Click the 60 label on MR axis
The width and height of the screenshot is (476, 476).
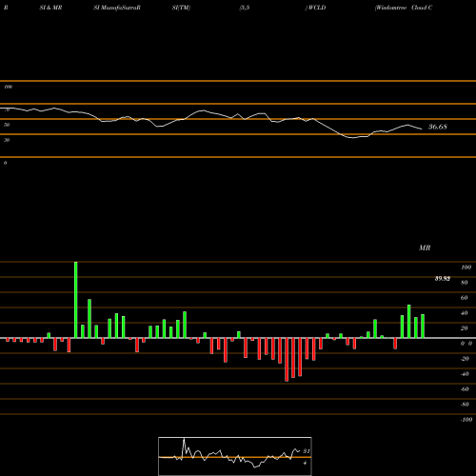pos(464,298)
